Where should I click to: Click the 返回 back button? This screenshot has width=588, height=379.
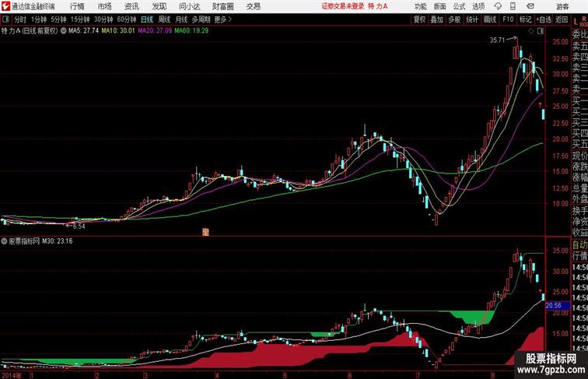point(562,19)
